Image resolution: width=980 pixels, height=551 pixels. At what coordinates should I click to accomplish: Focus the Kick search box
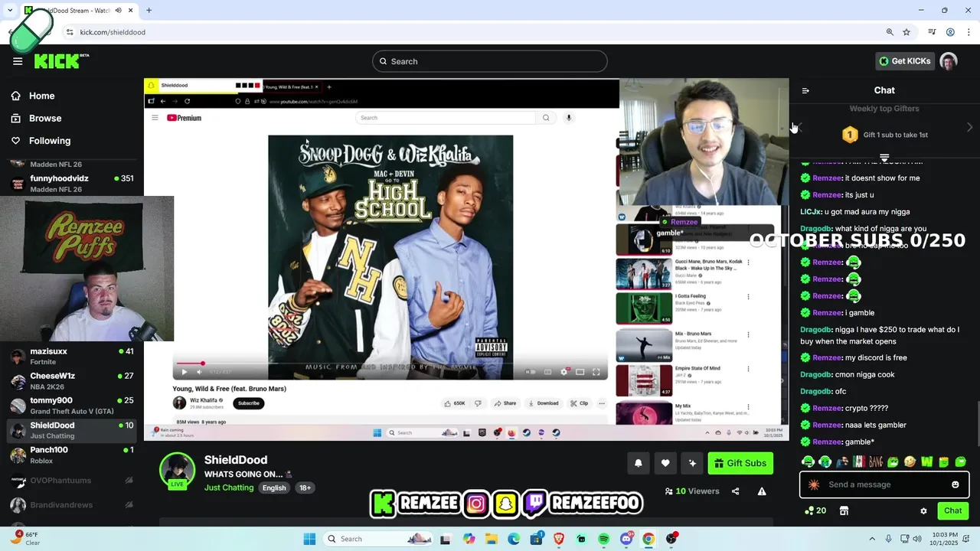coord(489,61)
